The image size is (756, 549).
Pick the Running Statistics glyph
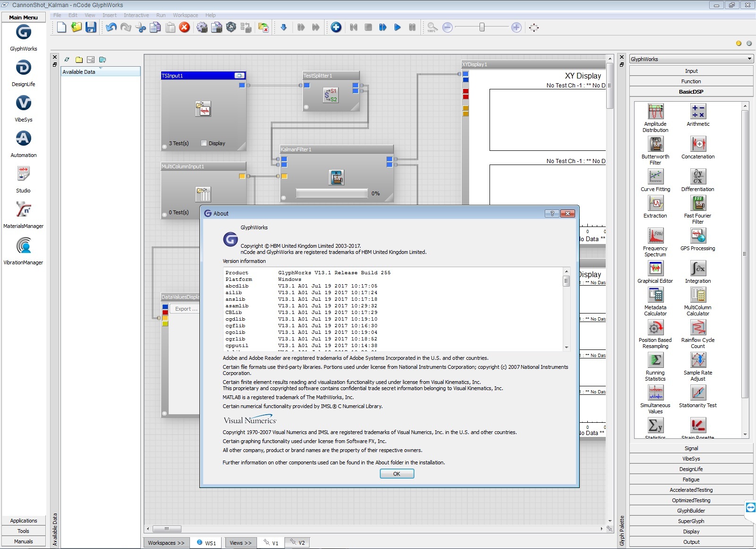click(655, 360)
